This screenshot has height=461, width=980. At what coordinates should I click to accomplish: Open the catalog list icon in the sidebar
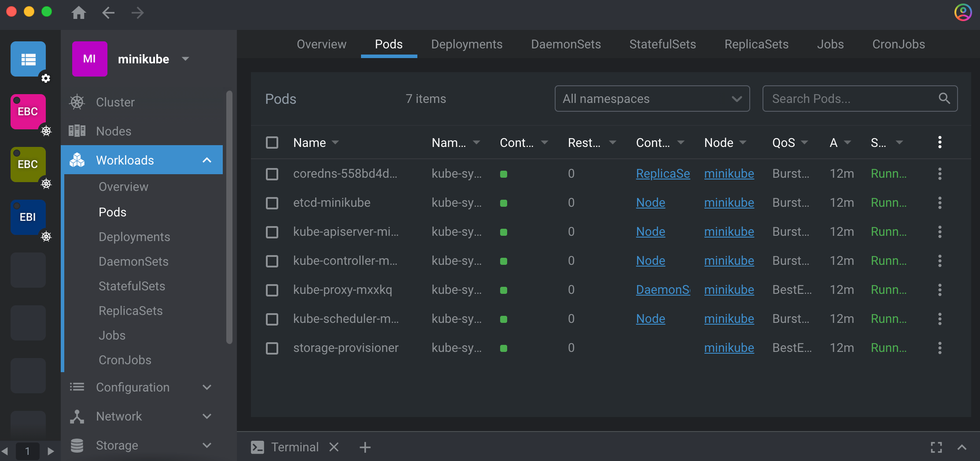click(29, 59)
